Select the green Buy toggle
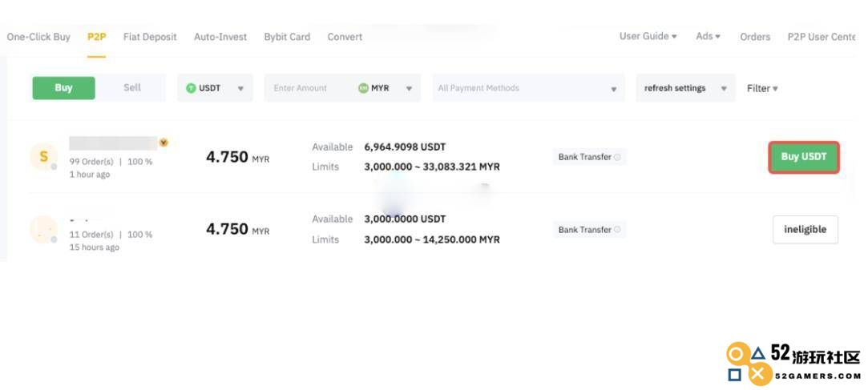868x390 pixels. (63, 88)
